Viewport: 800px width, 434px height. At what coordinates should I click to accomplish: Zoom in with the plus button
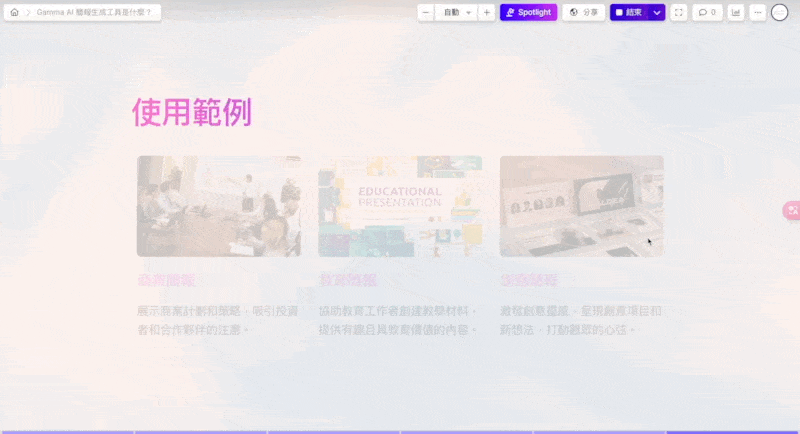(x=486, y=12)
